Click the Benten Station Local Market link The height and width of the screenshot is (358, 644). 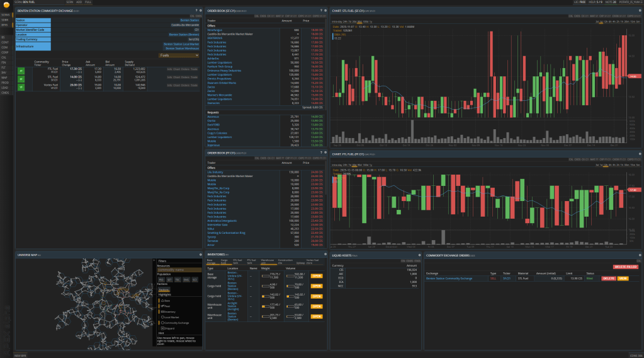181,44
